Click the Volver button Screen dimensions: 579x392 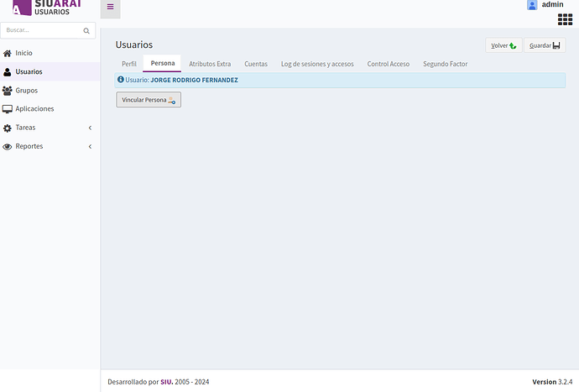503,45
